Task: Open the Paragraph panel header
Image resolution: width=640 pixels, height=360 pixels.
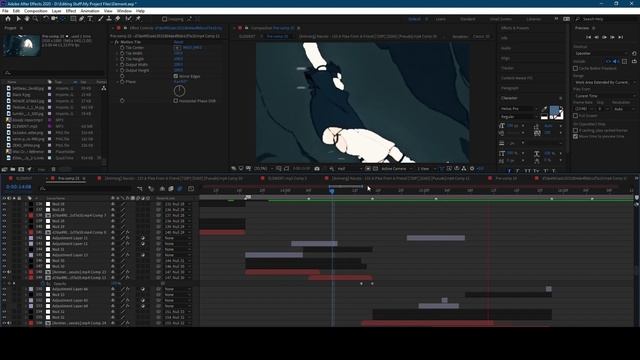Action: coord(509,88)
